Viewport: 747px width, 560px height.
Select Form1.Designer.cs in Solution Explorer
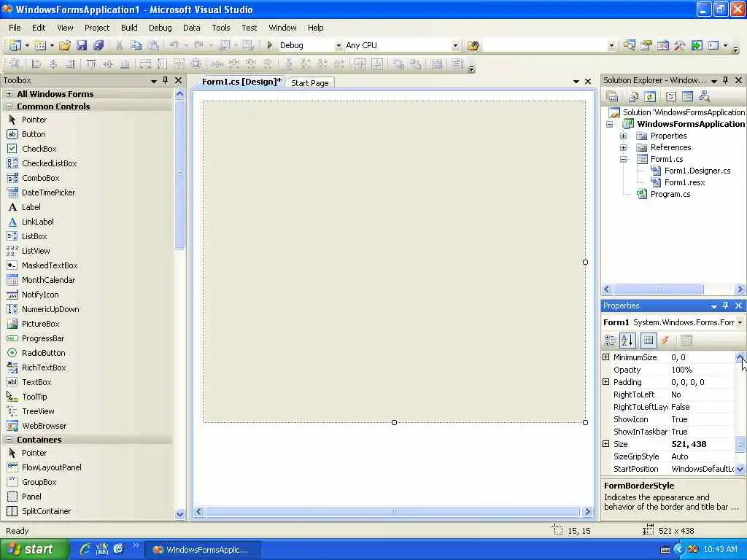click(x=697, y=171)
